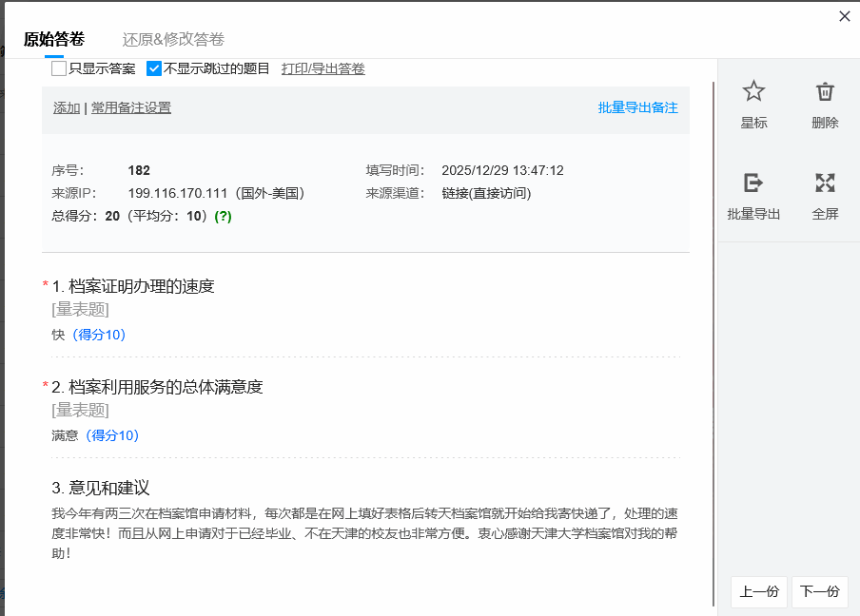
Task: Click the 星标 label text
Action: coord(753,123)
